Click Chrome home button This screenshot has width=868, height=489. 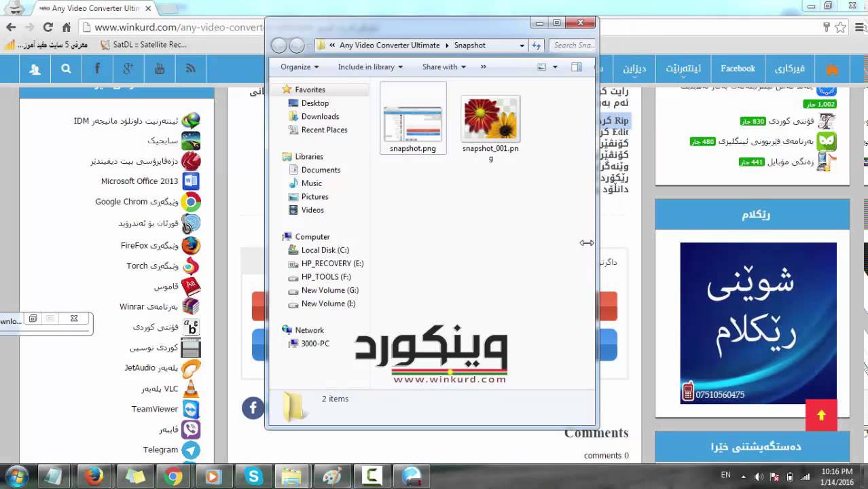point(66,27)
